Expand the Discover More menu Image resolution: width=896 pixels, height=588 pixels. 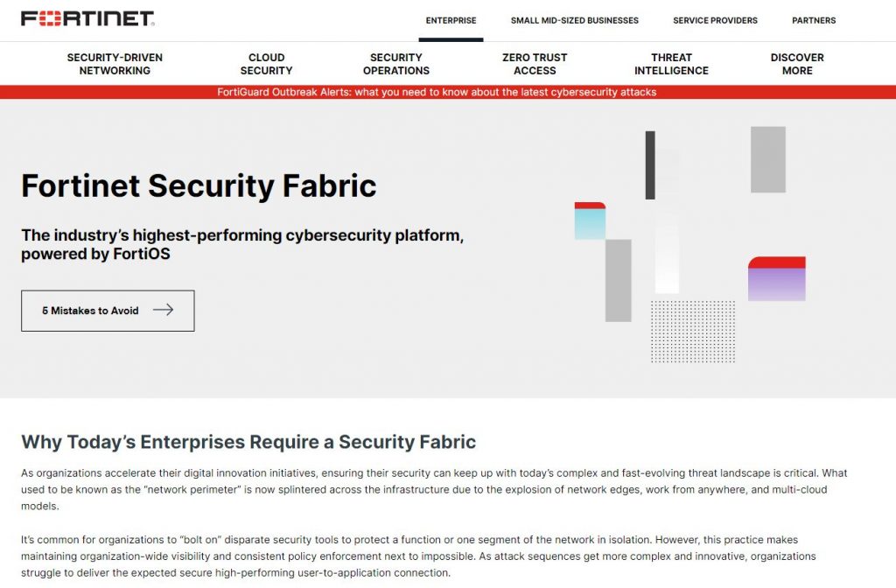click(797, 64)
